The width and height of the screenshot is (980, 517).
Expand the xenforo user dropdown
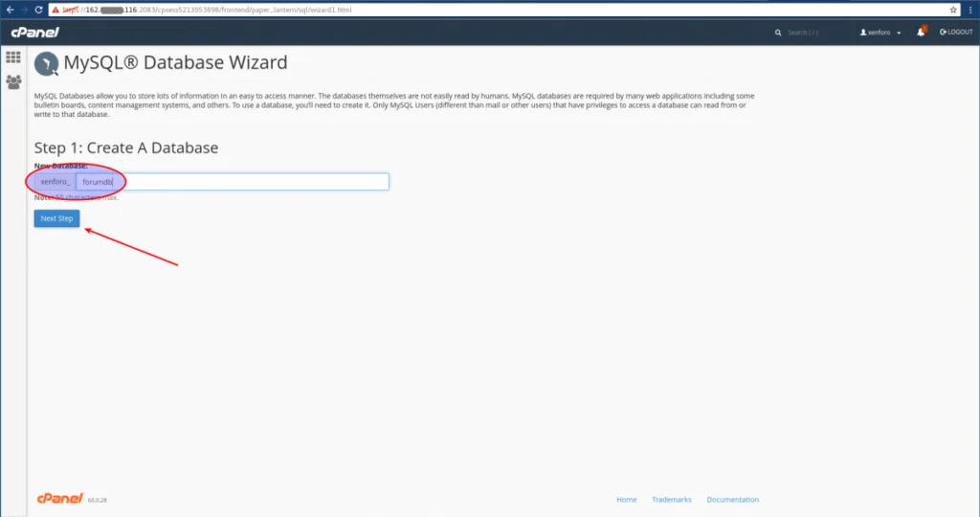(x=880, y=33)
